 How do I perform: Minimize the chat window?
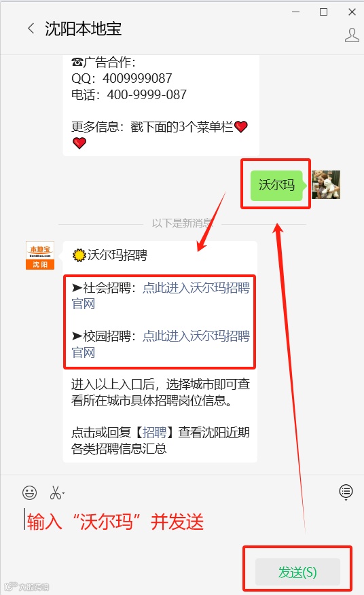tap(295, 12)
